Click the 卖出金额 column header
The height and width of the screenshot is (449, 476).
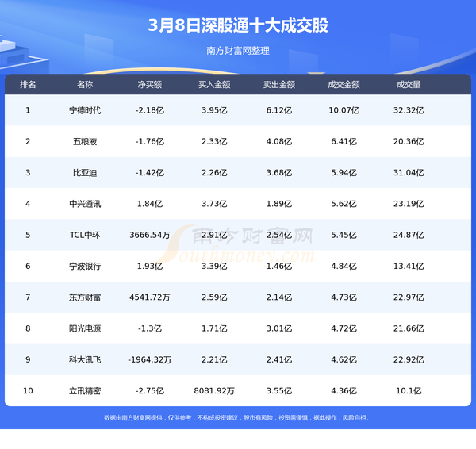[x=279, y=84]
